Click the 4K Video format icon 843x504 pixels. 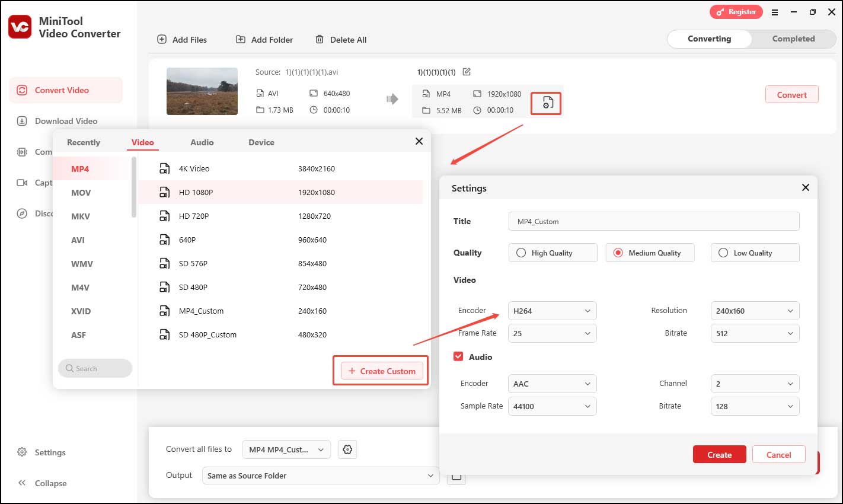165,168
